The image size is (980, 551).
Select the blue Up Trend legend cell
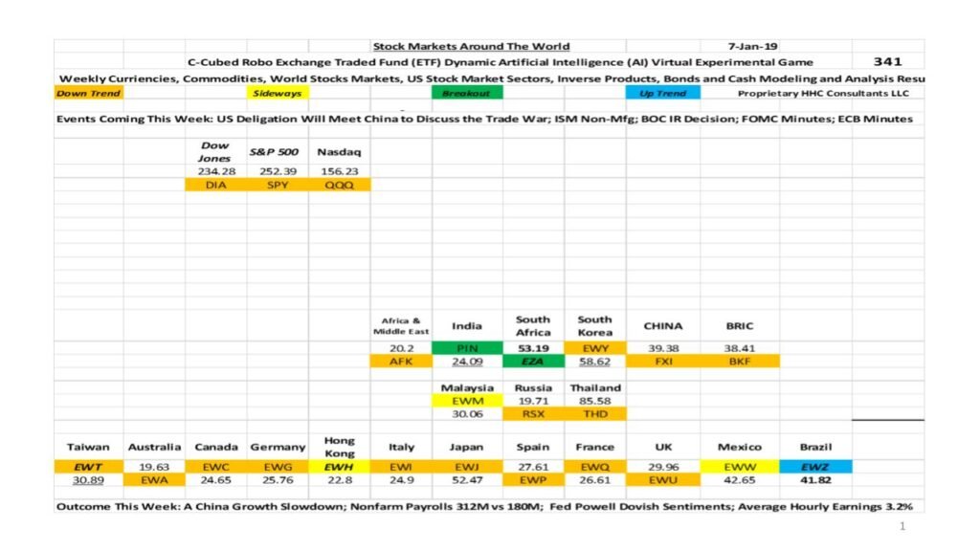(663, 94)
